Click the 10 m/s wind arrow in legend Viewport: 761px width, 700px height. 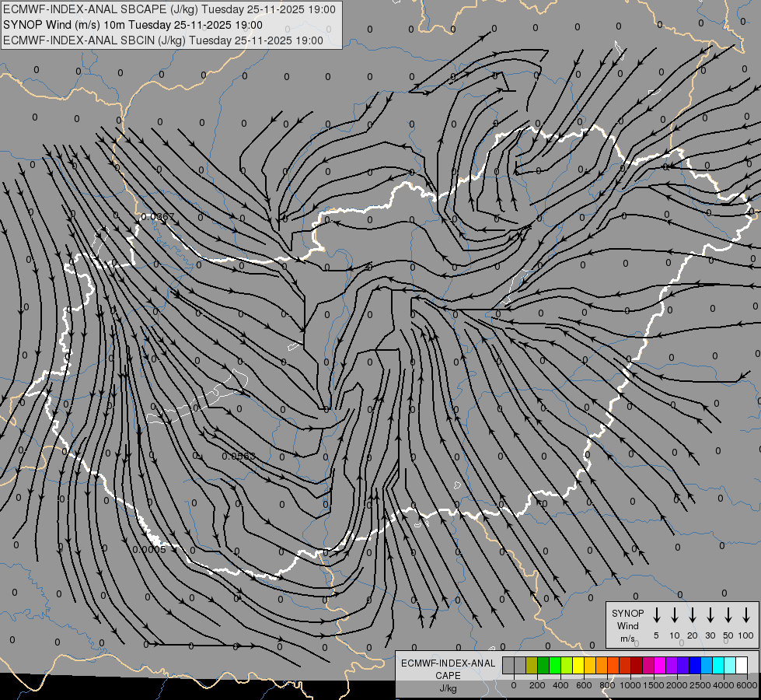pos(675,615)
